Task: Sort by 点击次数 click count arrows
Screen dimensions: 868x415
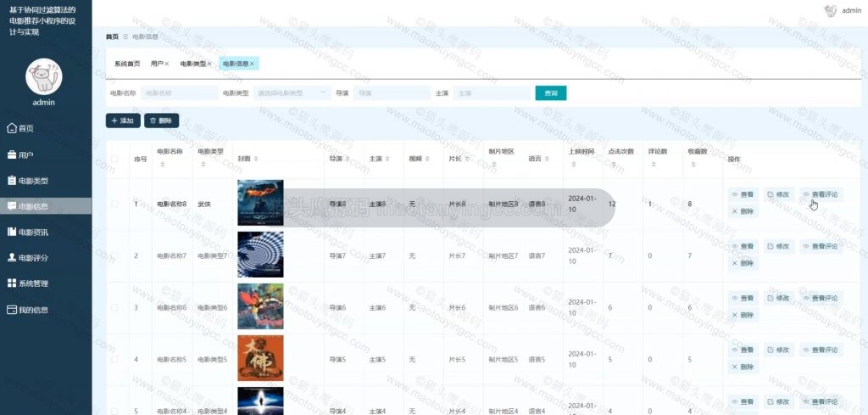Action: click(614, 165)
